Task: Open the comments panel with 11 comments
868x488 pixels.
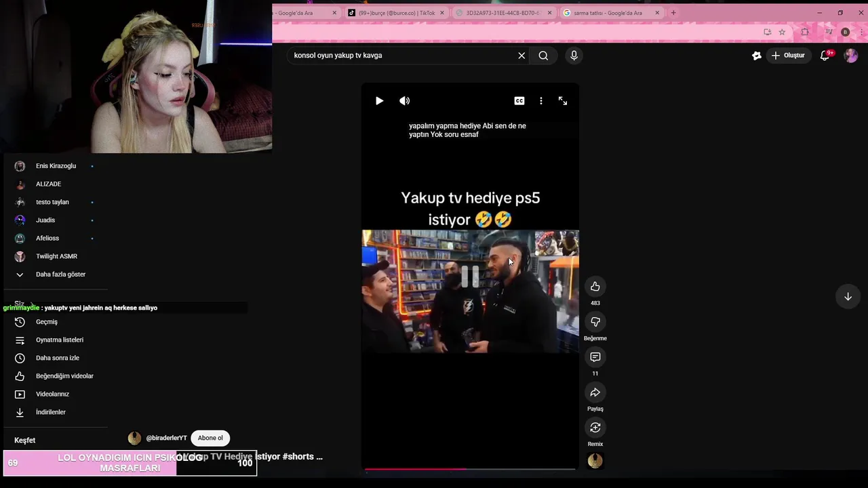Action: coord(595,357)
